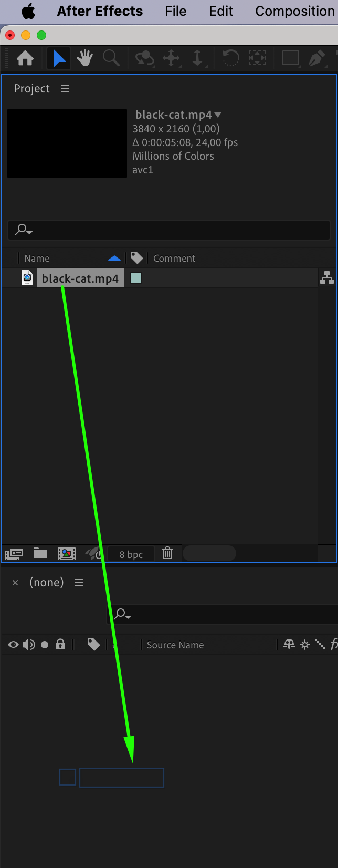Click the 8 bpc color depth button

coord(131,554)
